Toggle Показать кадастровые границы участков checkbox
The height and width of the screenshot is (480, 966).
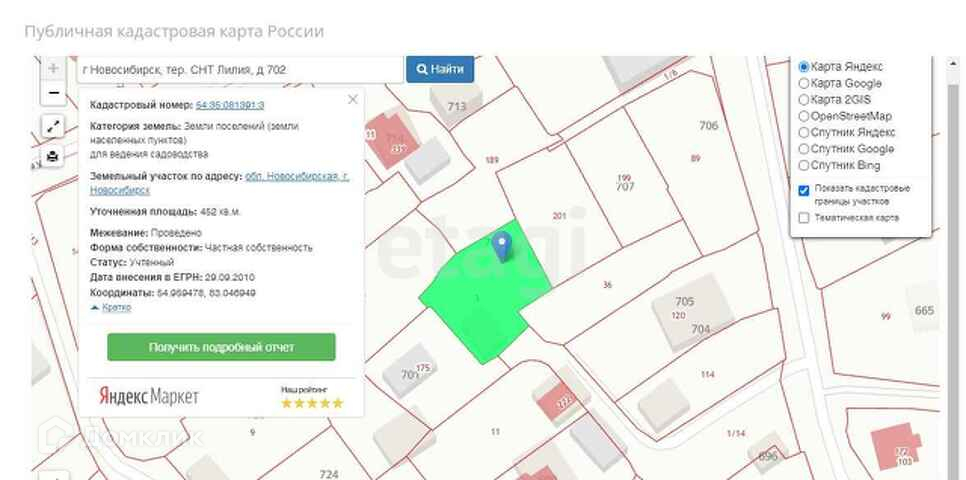(x=803, y=191)
